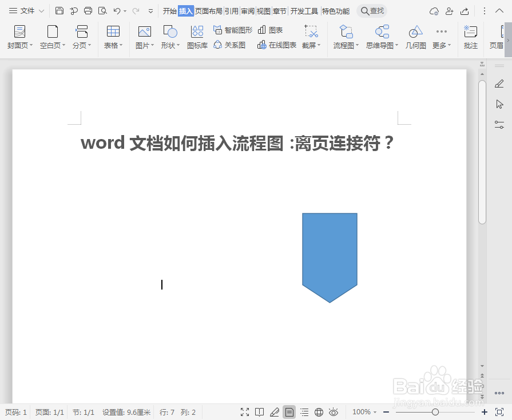512x420 pixels.
Task: Click vertical ellipsis more options menu
Action: pyautogui.click(x=484, y=11)
